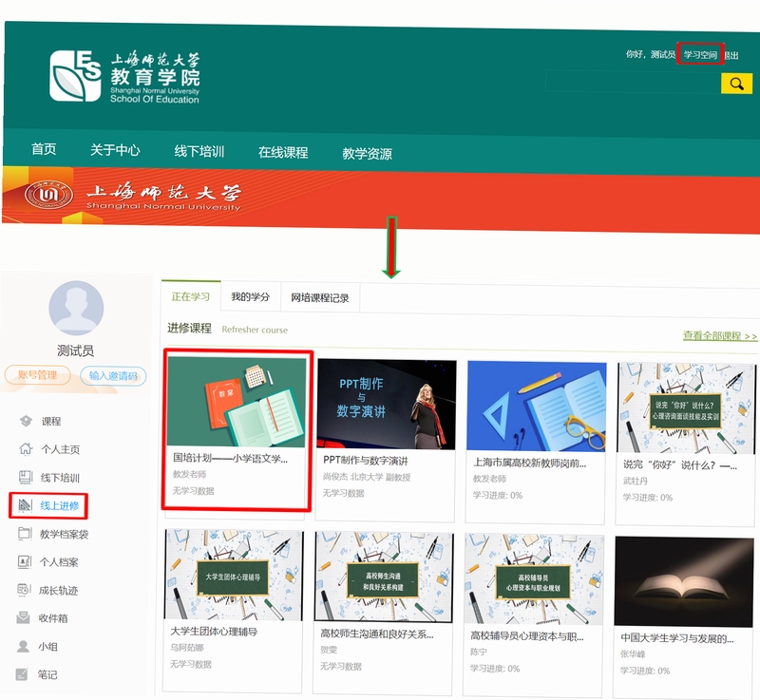Click the 个人主页 house icon
Image resolution: width=760 pixels, height=700 pixels.
point(26,449)
